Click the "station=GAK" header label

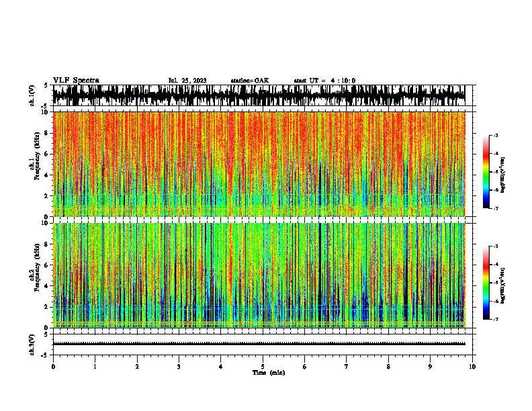click(250, 81)
